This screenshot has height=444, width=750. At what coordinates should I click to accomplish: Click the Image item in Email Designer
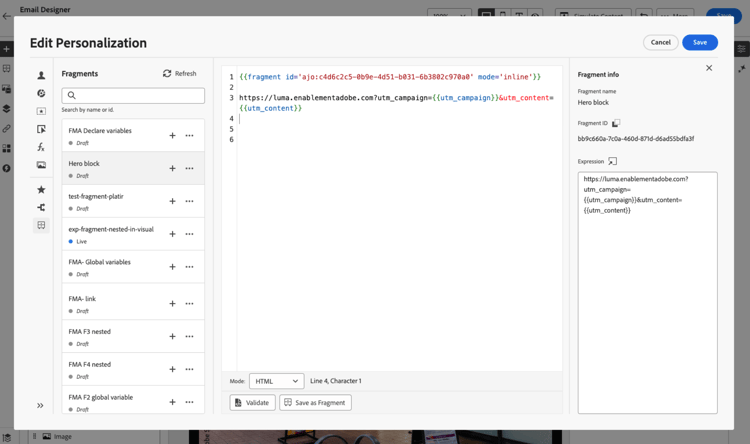tap(57, 436)
